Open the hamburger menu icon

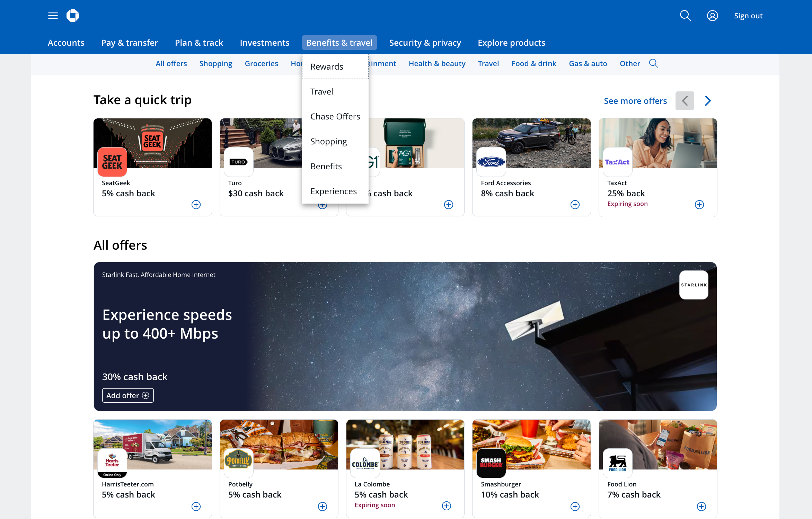53,16
